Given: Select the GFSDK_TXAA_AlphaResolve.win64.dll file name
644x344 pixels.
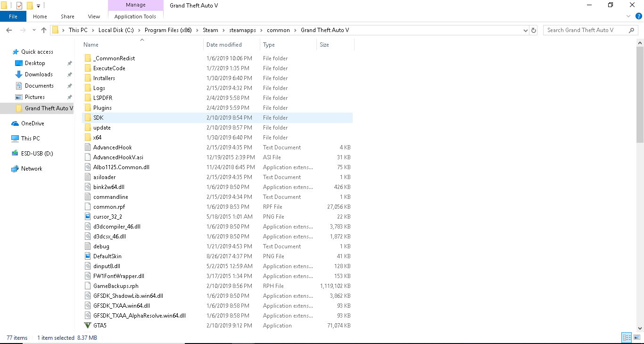Looking at the screenshot, I should coord(140,316).
